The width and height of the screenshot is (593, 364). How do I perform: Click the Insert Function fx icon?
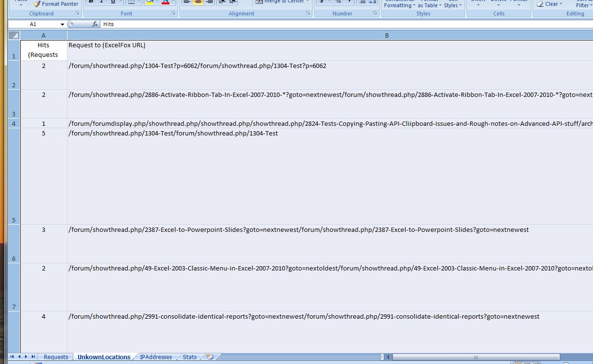click(x=95, y=24)
